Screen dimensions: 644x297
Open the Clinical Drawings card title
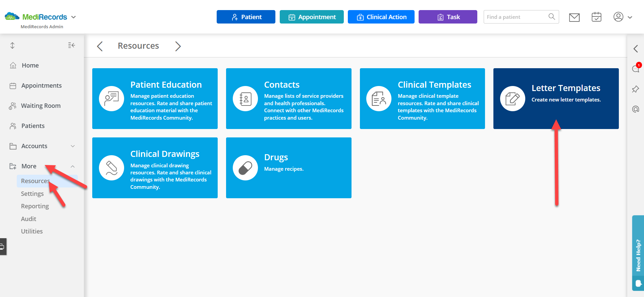[165, 154]
